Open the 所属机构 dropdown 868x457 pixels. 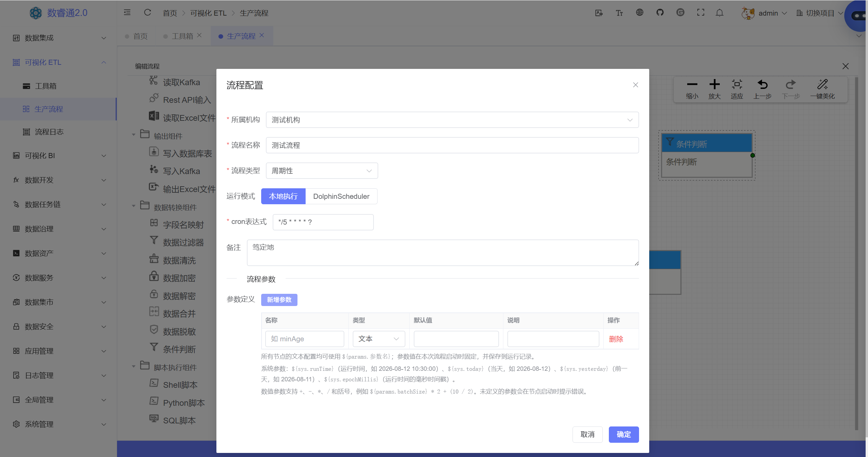452,120
